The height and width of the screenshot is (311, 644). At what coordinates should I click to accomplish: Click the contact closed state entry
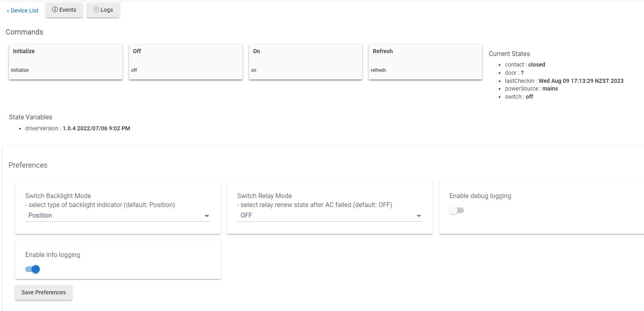point(525,65)
